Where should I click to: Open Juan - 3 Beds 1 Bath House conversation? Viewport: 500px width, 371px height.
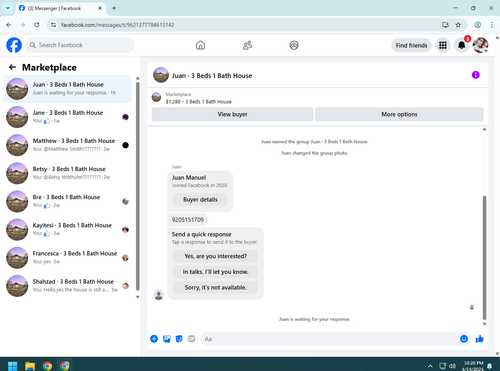(68, 89)
